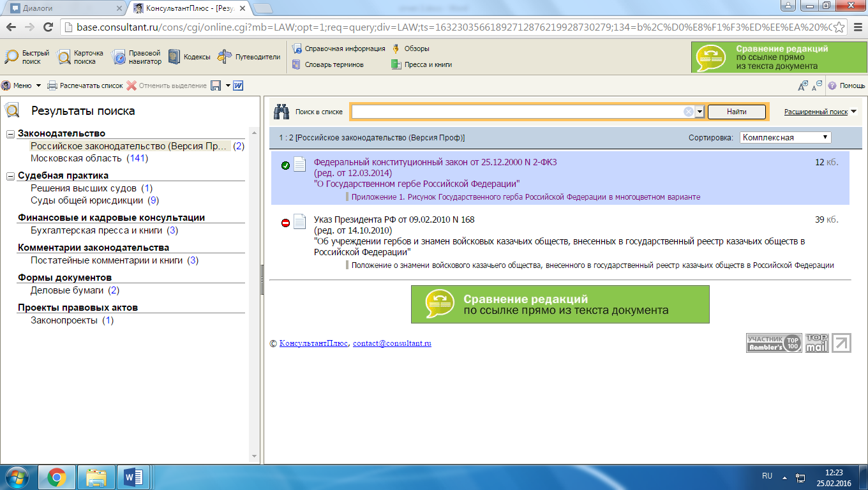
Task: Click the Сравнение редакций banner below results
Action: (x=560, y=304)
